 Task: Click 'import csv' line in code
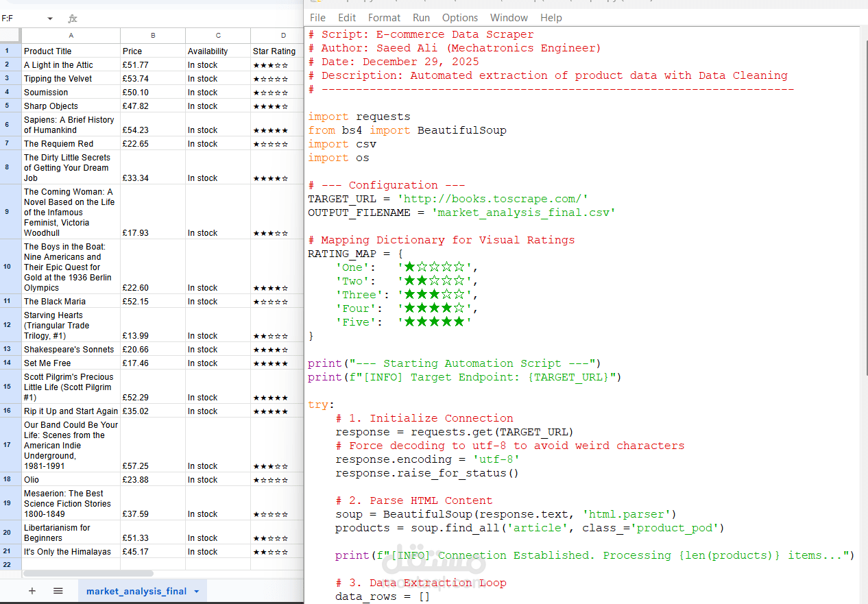[342, 144]
